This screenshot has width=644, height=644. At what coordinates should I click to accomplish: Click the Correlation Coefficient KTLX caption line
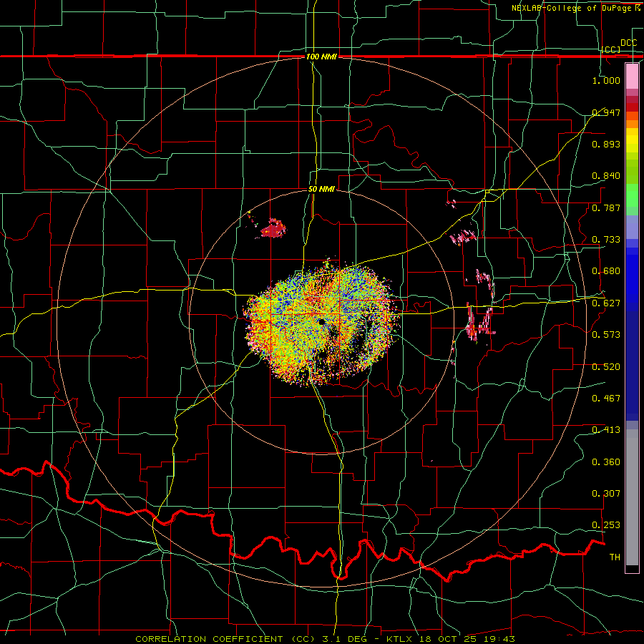pos(325,639)
